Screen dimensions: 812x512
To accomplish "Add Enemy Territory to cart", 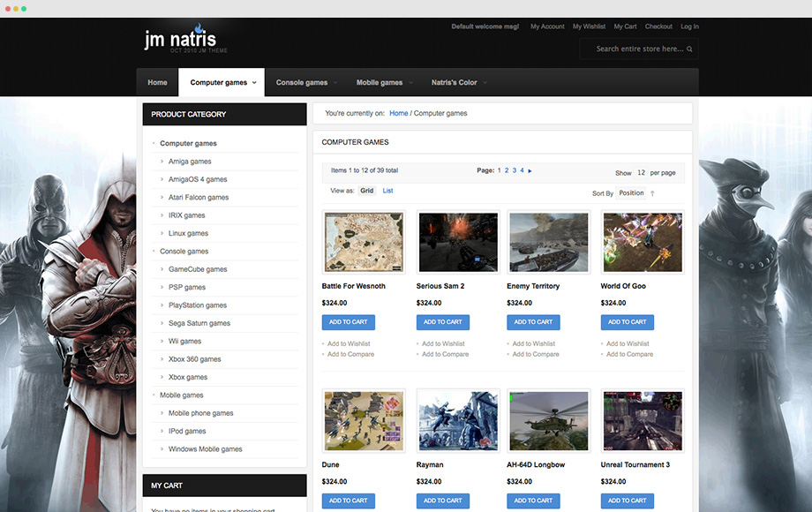I will click(533, 322).
